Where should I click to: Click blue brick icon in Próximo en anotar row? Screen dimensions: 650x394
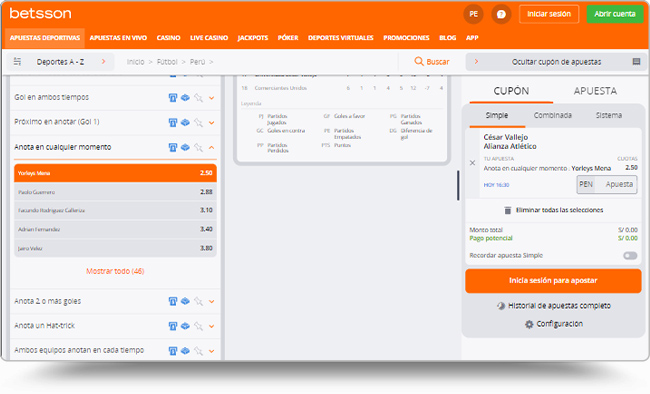[185, 122]
